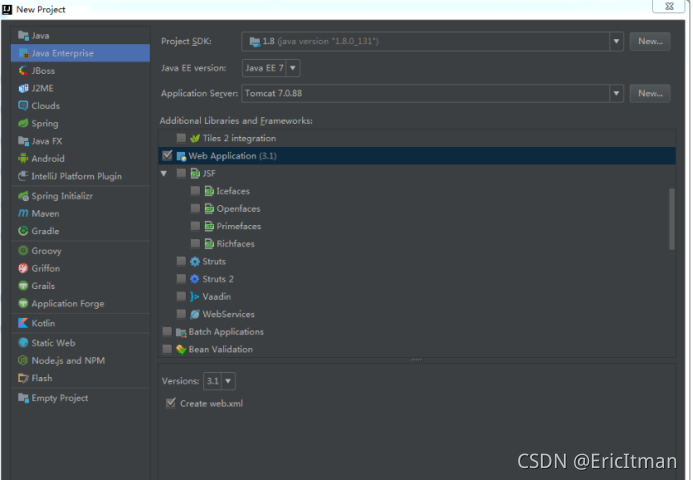Image resolution: width=693 pixels, height=480 pixels.
Task: Select Gradle project type
Action: click(80, 231)
